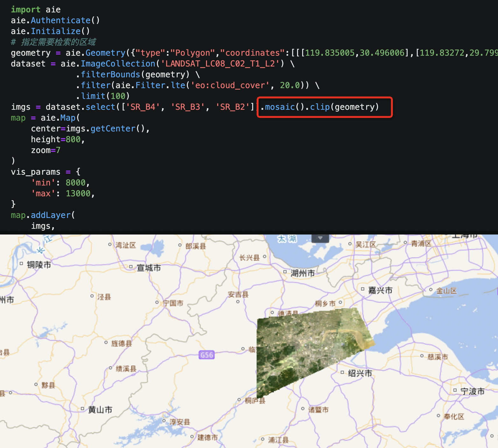Click the 建德市 label on map
The height and width of the screenshot is (448, 498).
(x=207, y=437)
